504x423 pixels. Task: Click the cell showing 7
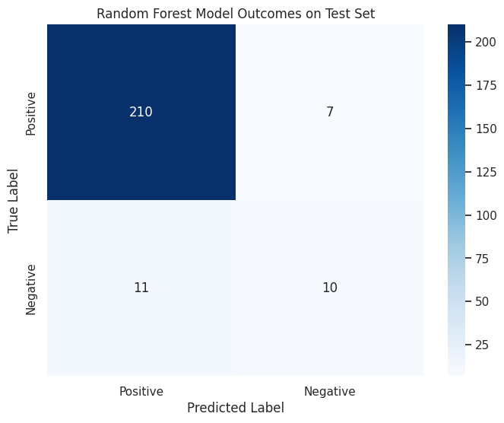pyautogui.click(x=329, y=112)
